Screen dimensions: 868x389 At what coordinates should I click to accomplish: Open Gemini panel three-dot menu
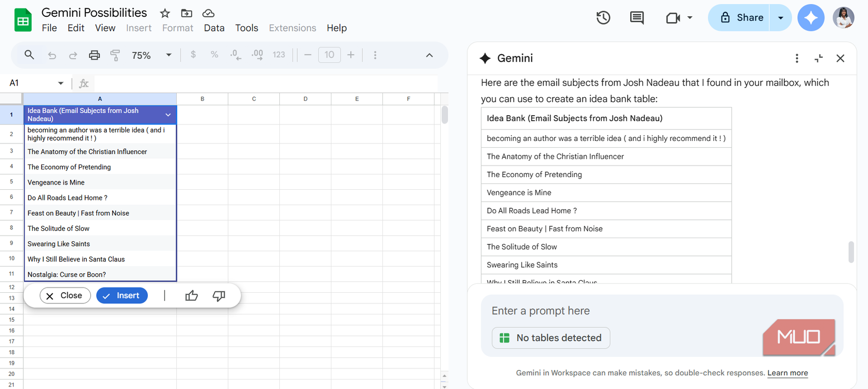(797, 58)
